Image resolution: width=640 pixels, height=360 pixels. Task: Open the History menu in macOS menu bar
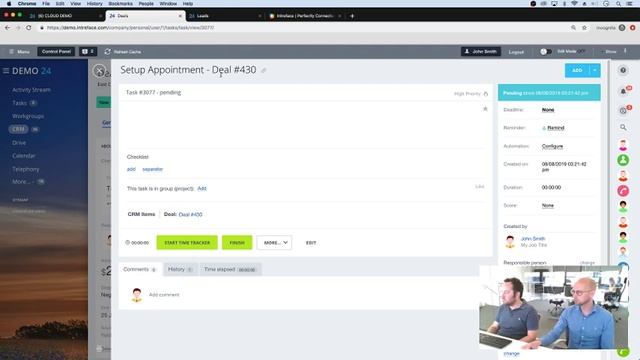[x=95, y=3]
